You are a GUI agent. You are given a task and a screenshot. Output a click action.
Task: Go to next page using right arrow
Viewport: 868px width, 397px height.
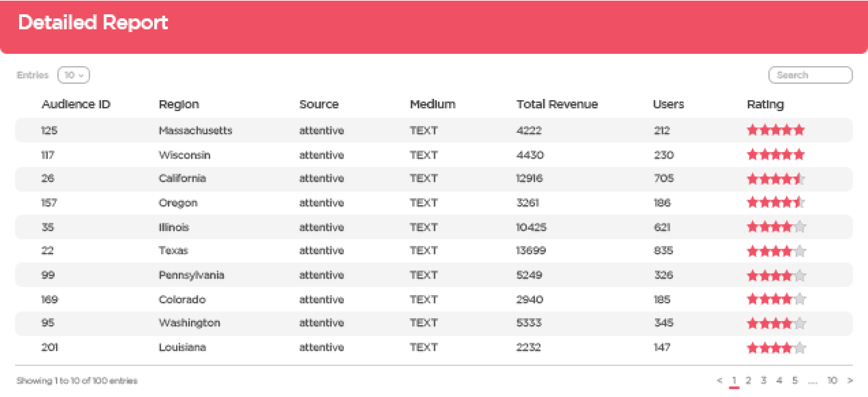tap(850, 380)
